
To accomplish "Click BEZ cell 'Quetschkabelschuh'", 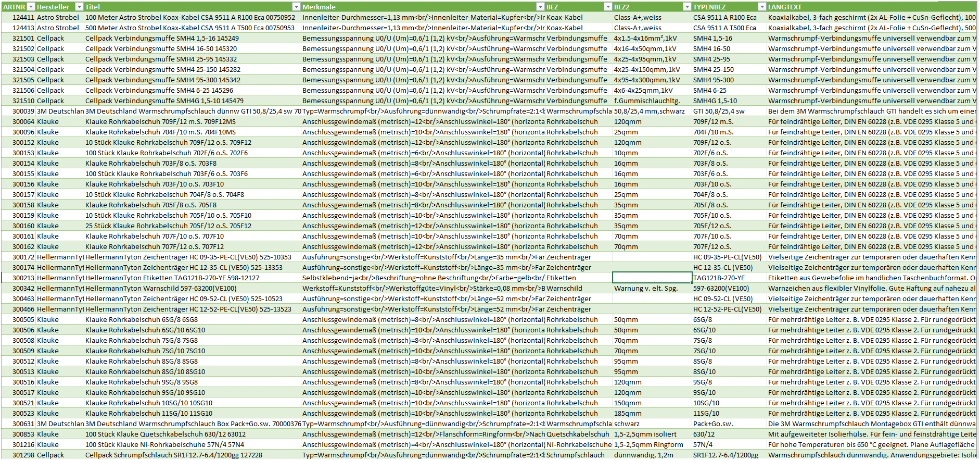I will tap(579, 434).
